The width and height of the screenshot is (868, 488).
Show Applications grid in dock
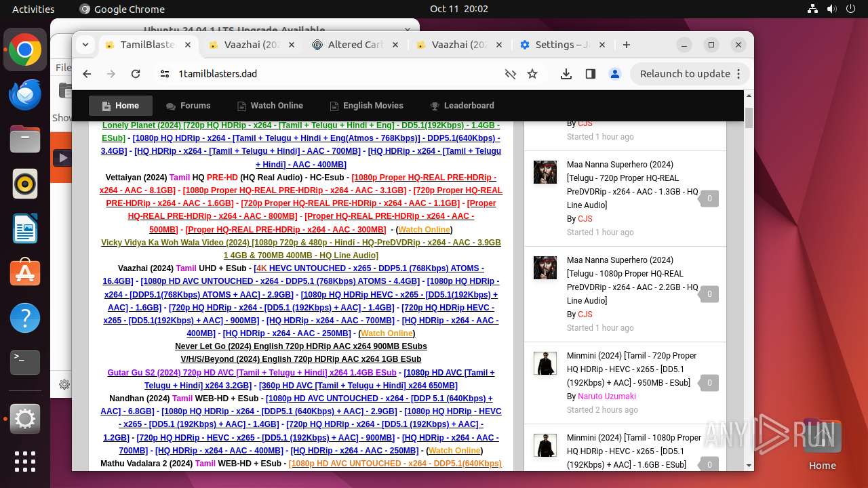click(x=25, y=462)
